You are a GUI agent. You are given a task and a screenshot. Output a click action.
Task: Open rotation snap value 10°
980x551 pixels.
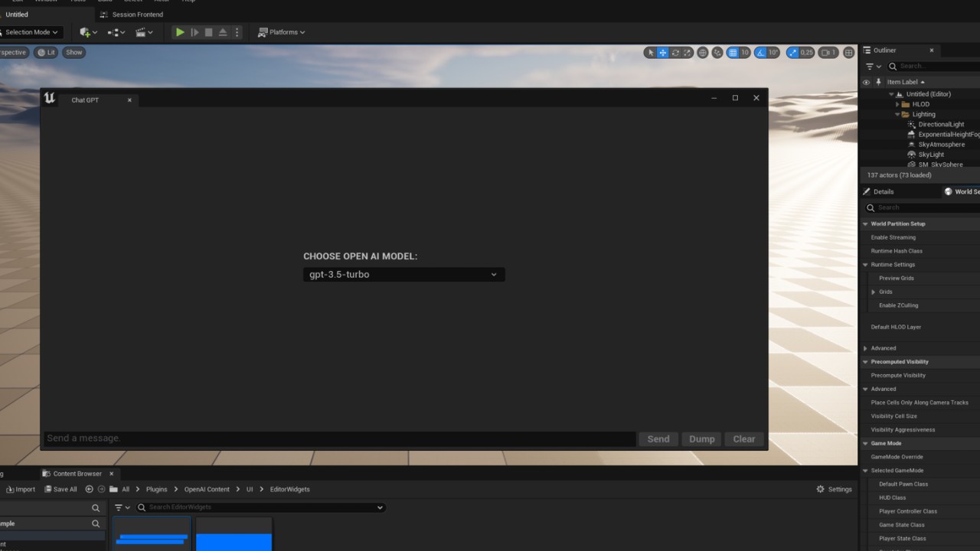pyautogui.click(x=773, y=53)
